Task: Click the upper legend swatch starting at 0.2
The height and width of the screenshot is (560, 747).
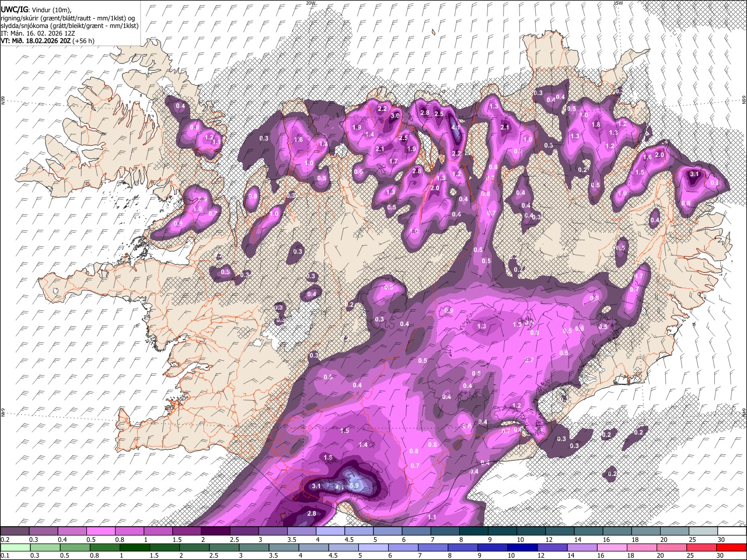Action: [x=15, y=531]
